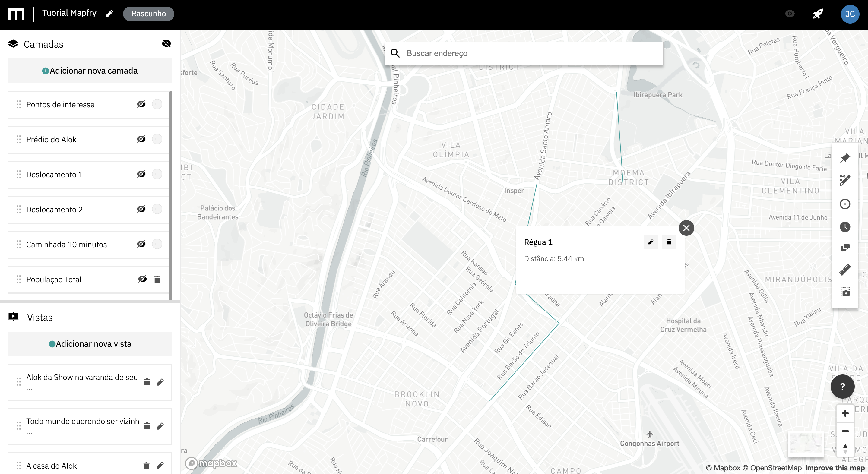Select the Caminhada 10 minutos layer name

(66, 245)
